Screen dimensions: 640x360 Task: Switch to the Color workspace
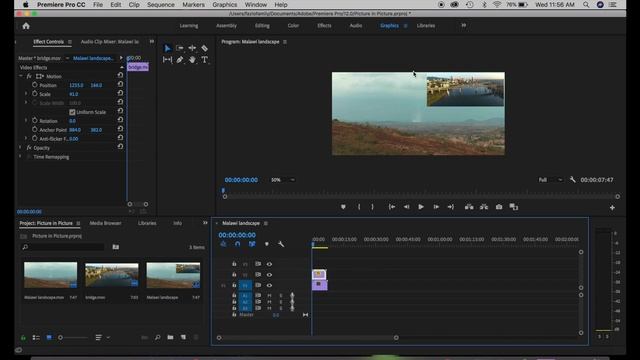(x=293, y=26)
